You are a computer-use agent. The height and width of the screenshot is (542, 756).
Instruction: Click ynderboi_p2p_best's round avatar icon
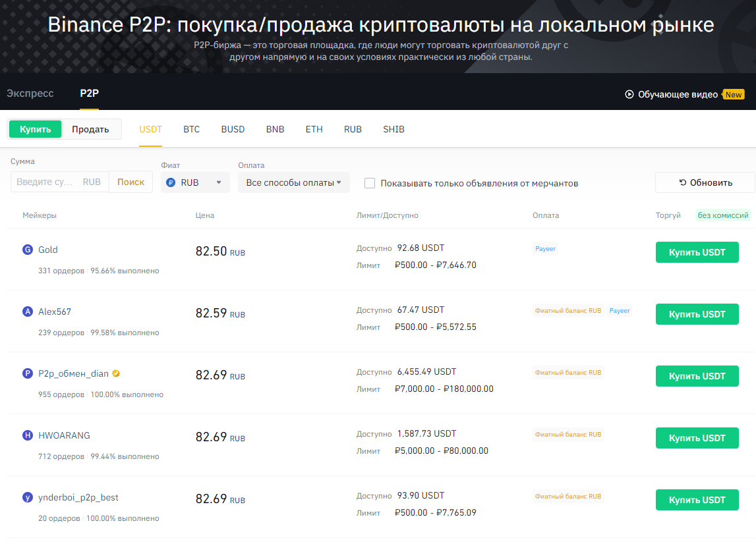click(28, 497)
